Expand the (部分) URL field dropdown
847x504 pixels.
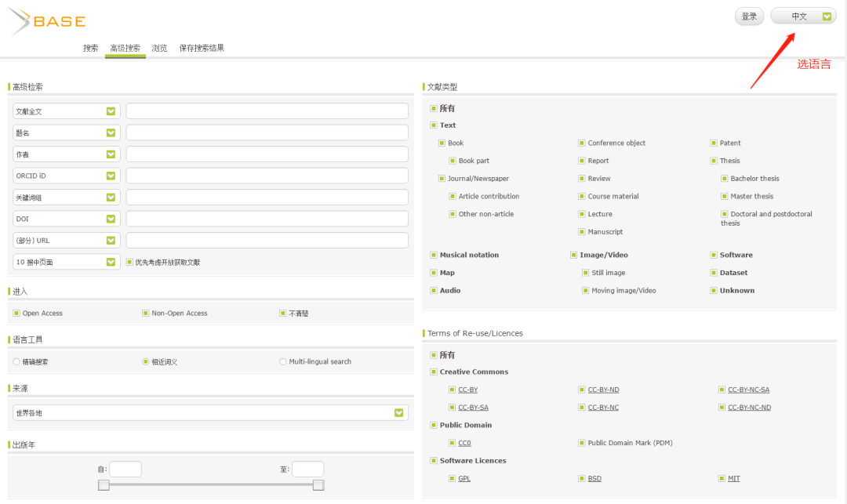click(66, 240)
